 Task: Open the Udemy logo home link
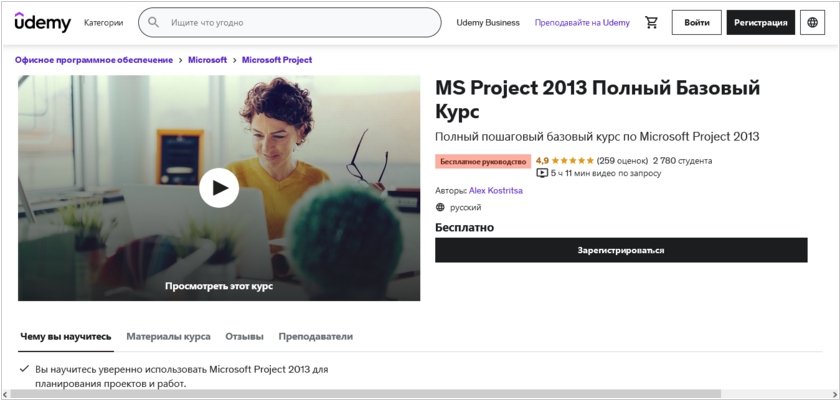click(42, 22)
